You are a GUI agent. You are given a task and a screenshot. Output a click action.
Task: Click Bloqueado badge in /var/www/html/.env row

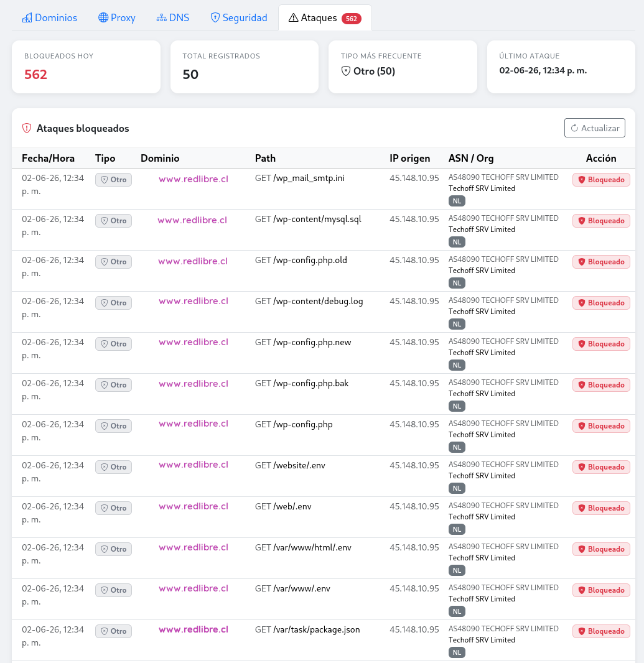[601, 549]
